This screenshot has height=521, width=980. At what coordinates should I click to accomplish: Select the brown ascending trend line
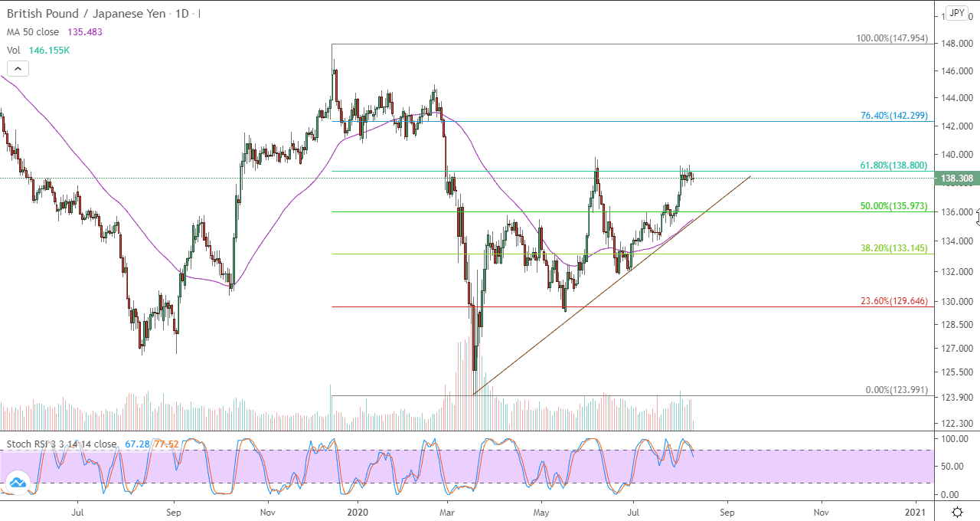coord(610,286)
